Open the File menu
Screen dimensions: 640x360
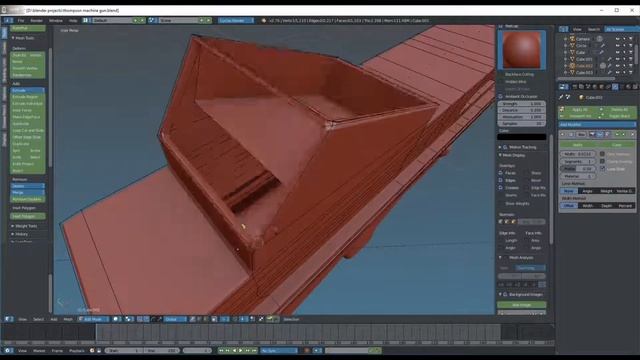pos(21,20)
